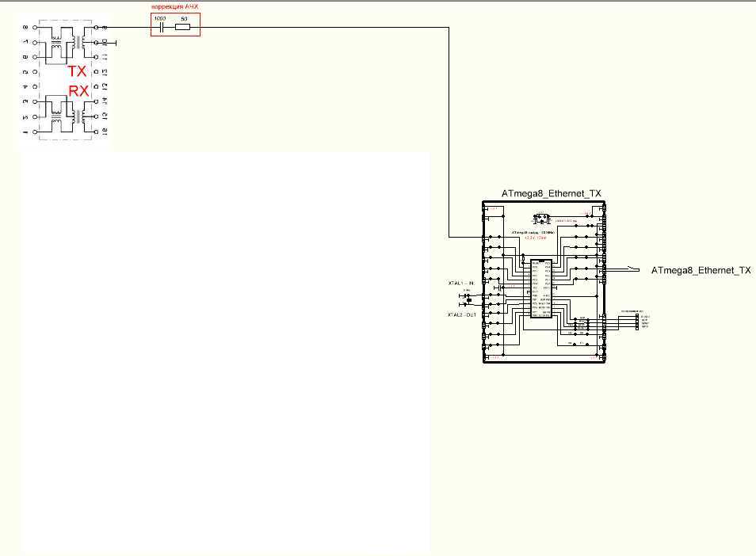Click the capacitor symbol labeled 1000
This screenshot has width=756, height=556.
pos(162,27)
